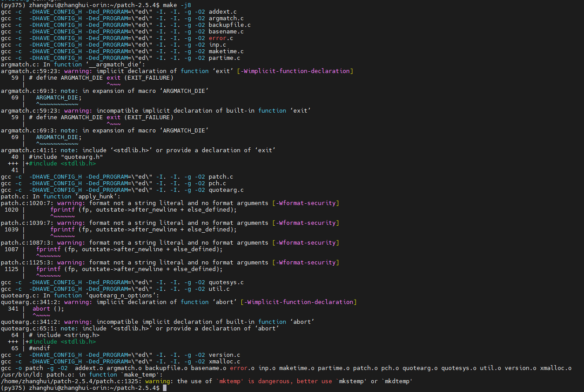Select the "quotearg.c:65:1:" note location
The image size is (584, 392).
point(29,328)
